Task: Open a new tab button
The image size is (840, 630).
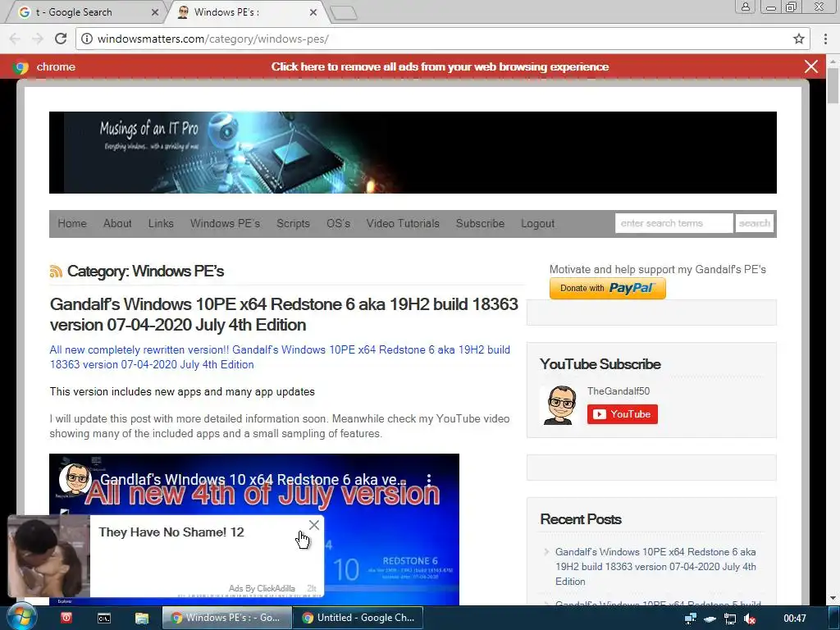Action: pyautogui.click(x=343, y=13)
